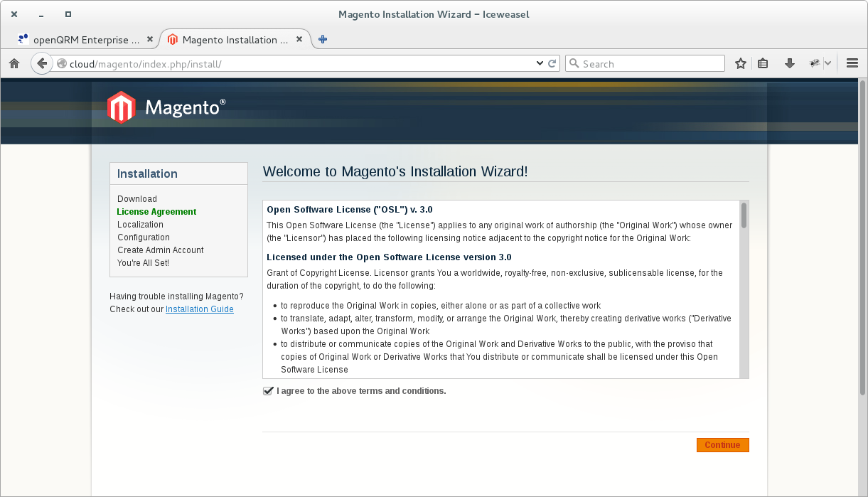Image resolution: width=868 pixels, height=497 pixels.
Task: Show bookmarks list icon
Action: [x=763, y=63]
